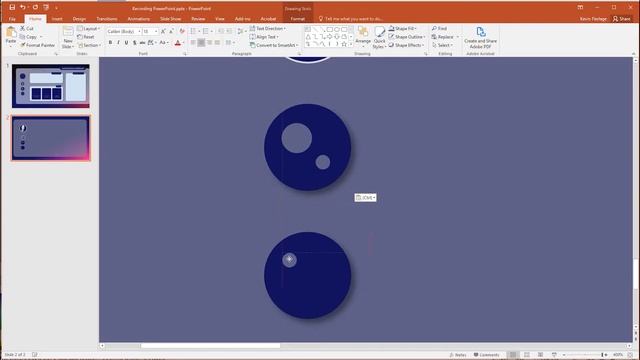Image resolution: width=640 pixels, height=360 pixels.
Task: Click the Select button in Editing group
Action: [x=442, y=45]
